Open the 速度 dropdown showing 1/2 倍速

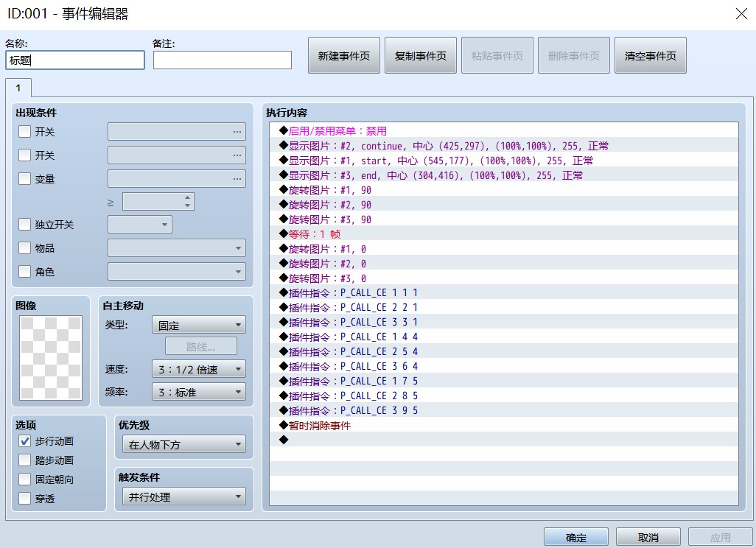tap(199, 370)
